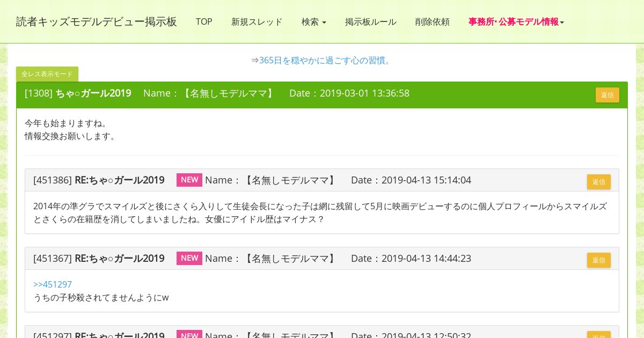Reply to post 451367 with 返信
This screenshot has height=338, width=644.
tap(599, 260)
